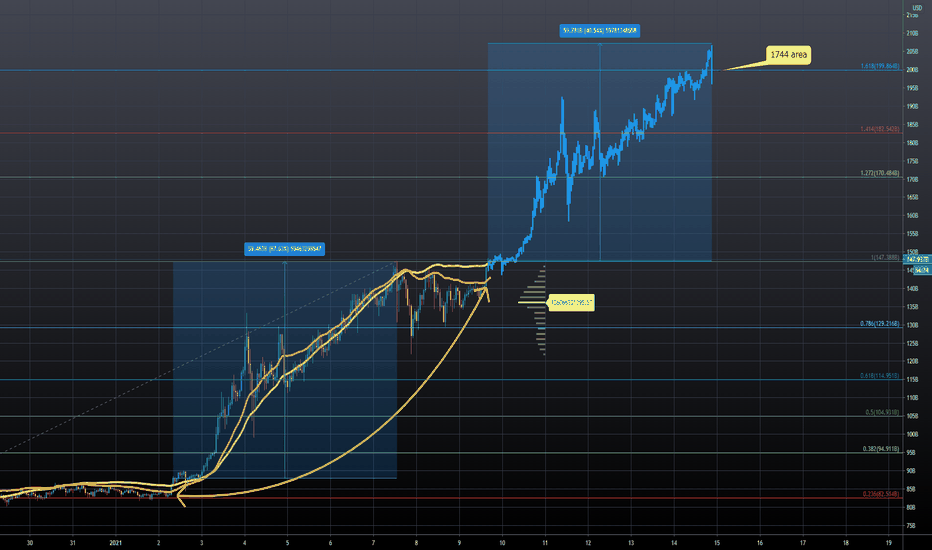The height and width of the screenshot is (550, 932).
Task: Click date 10 on the time axis
Action: click(502, 543)
